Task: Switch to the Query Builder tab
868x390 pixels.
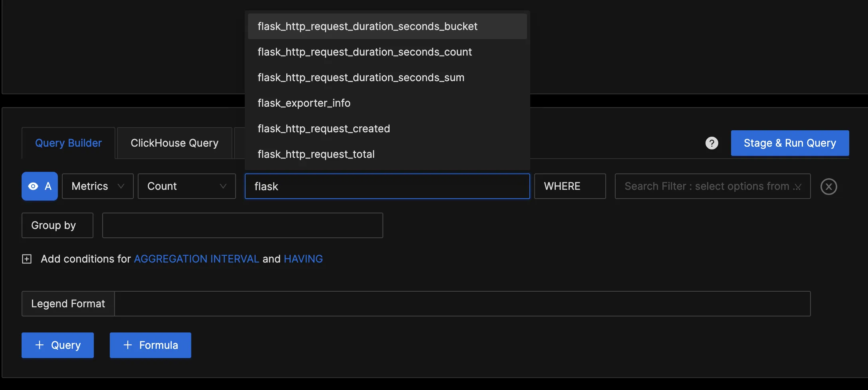Action: [x=68, y=143]
